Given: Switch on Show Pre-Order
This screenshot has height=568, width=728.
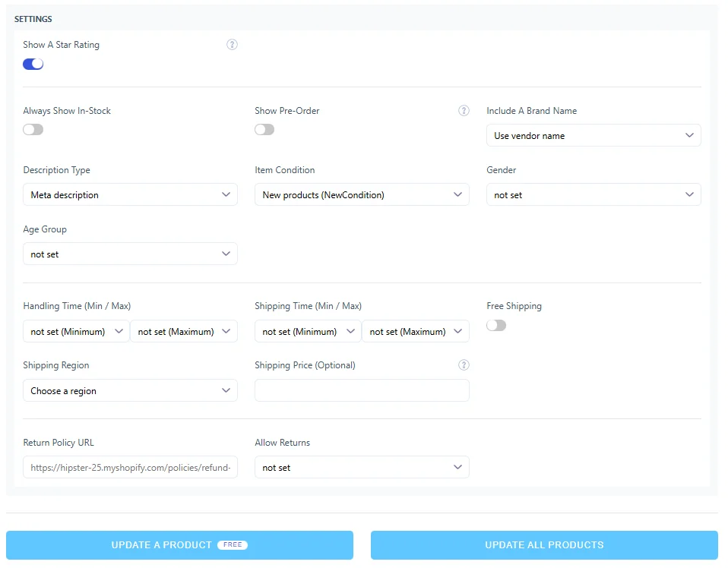Looking at the screenshot, I should click(x=264, y=129).
